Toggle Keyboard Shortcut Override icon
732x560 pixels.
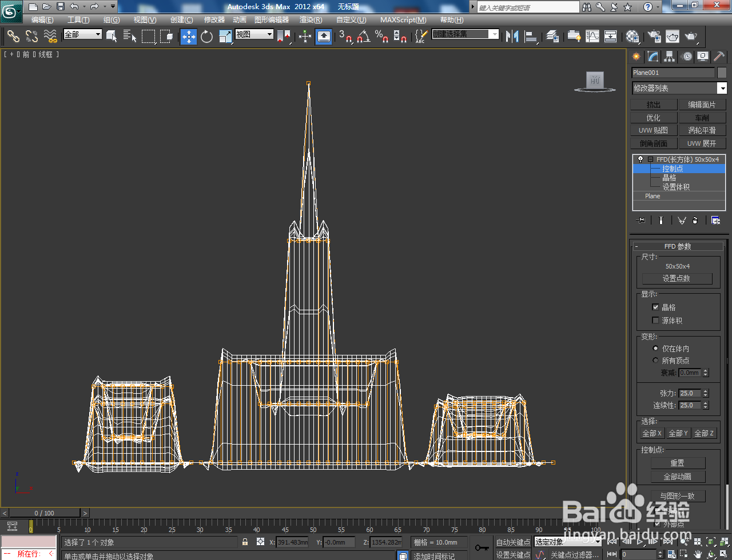[x=324, y=36]
